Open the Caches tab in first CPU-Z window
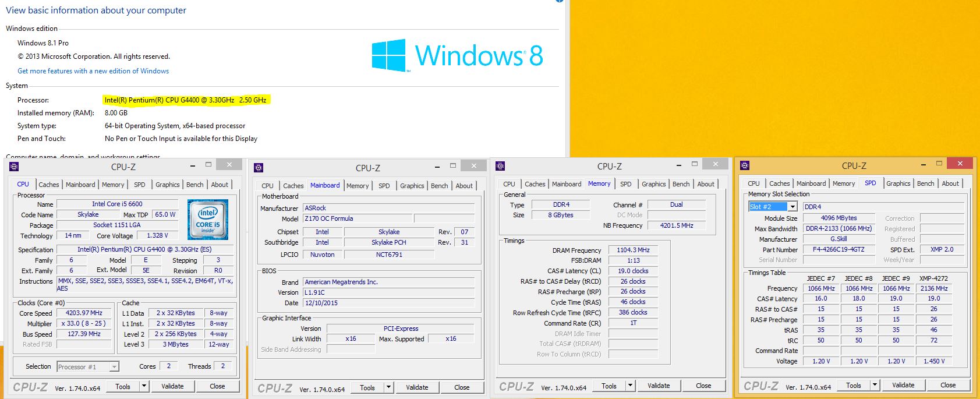980x399 pixels. [49, 185]
